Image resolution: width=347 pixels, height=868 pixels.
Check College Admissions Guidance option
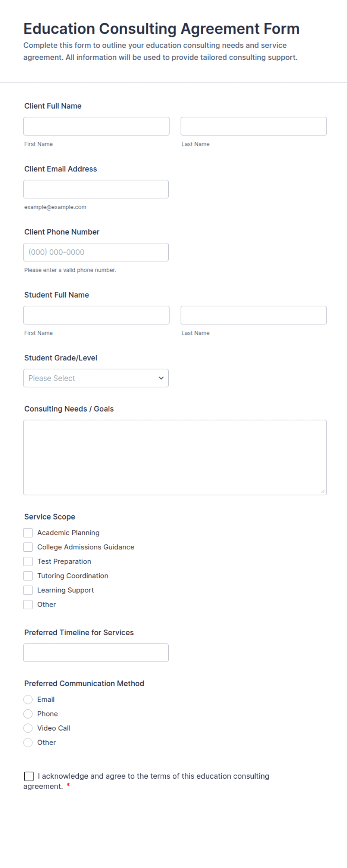point(28,547)
